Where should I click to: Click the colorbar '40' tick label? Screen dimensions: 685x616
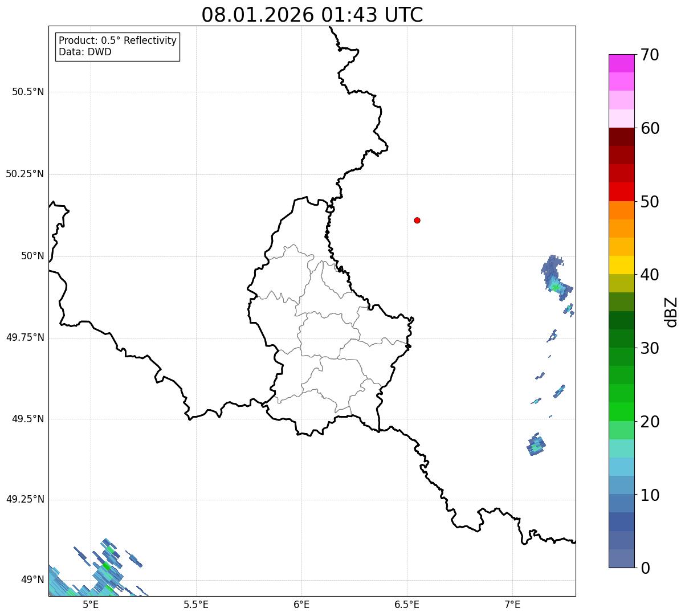(x=650, y=275)
